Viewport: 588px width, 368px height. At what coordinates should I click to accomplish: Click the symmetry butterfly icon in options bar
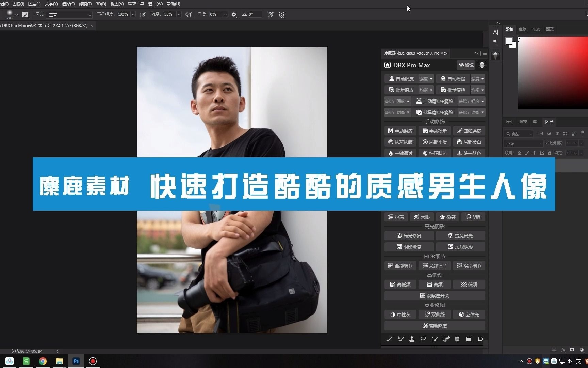pyautogui.click(x=281, y=14)
